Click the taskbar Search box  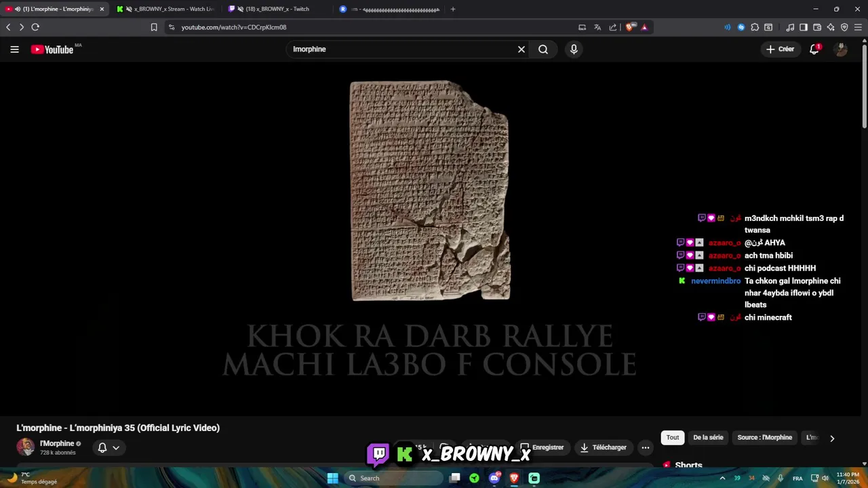click(393, 478)
